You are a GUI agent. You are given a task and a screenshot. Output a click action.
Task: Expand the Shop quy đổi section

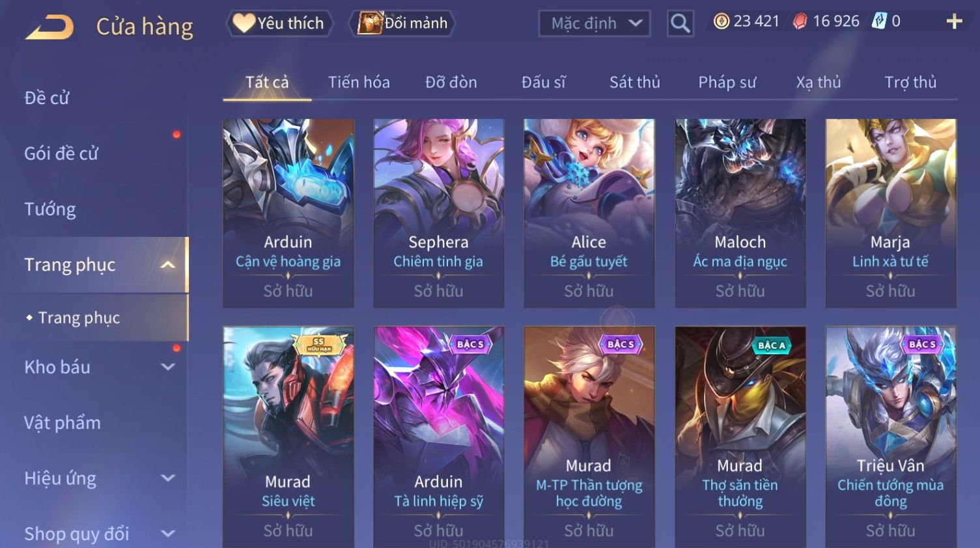click(x=167, y=534)
